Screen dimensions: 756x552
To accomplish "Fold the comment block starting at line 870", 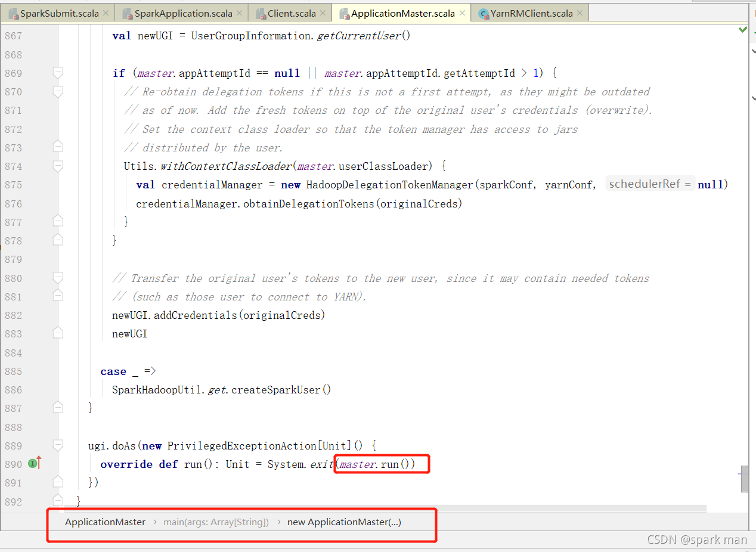I will [x=58, y=91].
